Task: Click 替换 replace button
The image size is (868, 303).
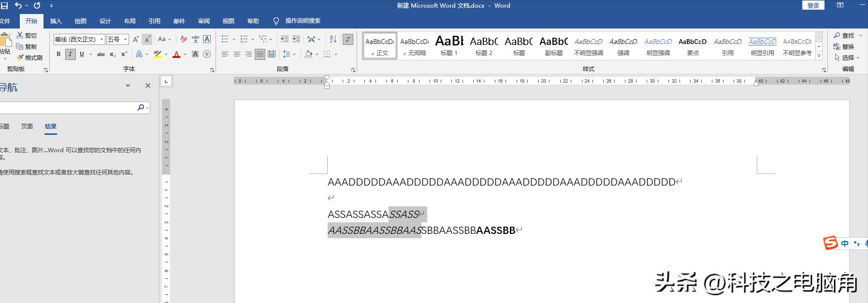Action: (844, 46)
